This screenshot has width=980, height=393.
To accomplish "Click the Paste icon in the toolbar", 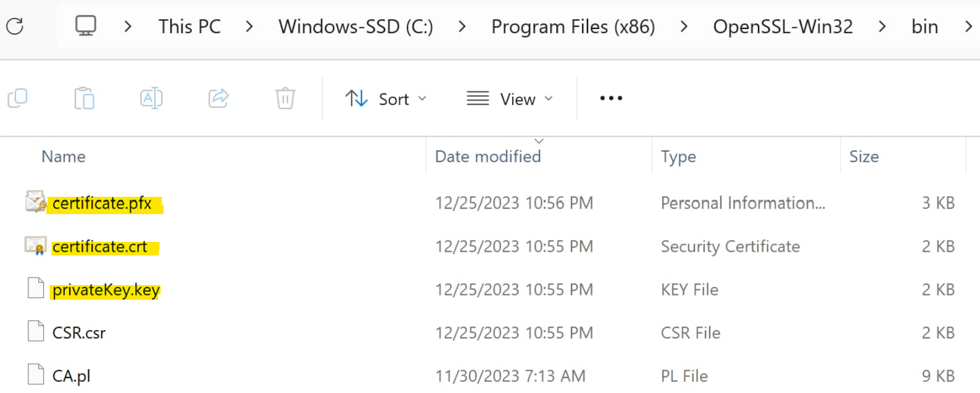I will [x=85, y=98].
